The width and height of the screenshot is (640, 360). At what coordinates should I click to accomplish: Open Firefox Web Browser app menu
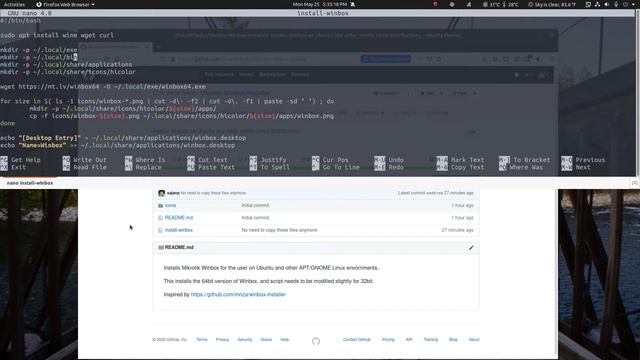(x=65, y=4)
